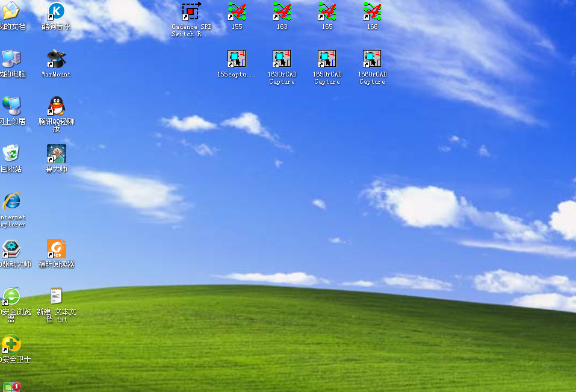Open the 我的文档 folder icon
Viewport: 576px width, 392px height.
(x=11, y=11)
